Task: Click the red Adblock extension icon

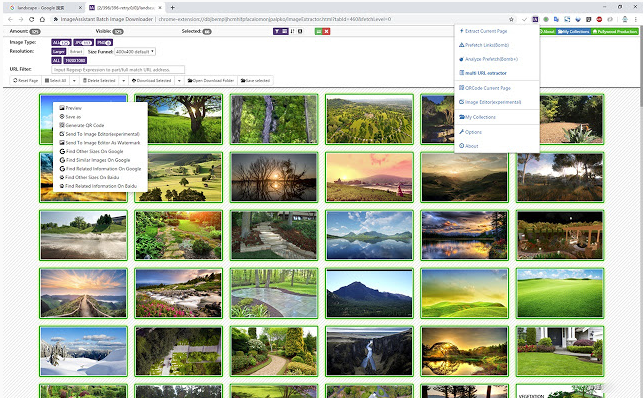Action: tap(599, 19)
